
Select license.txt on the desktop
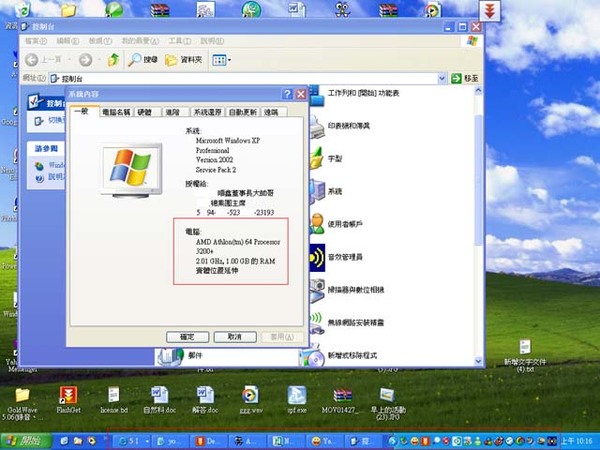coord(114,400)
